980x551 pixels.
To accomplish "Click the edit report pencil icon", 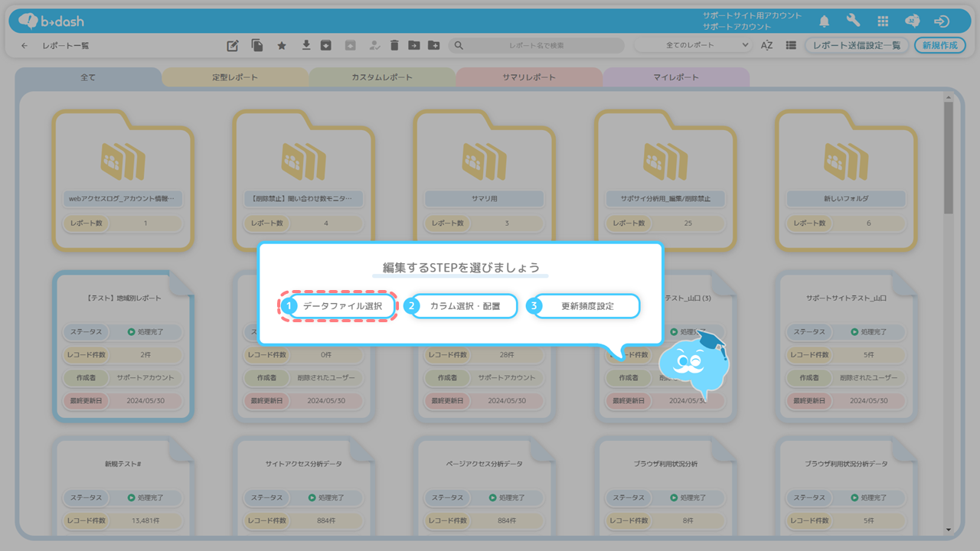I will [233, 46].
